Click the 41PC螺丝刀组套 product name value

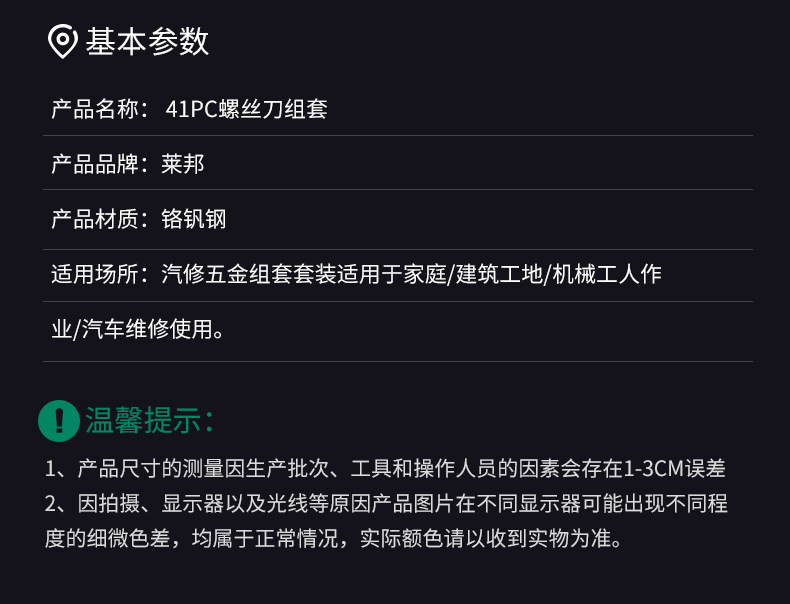point(246,109)
